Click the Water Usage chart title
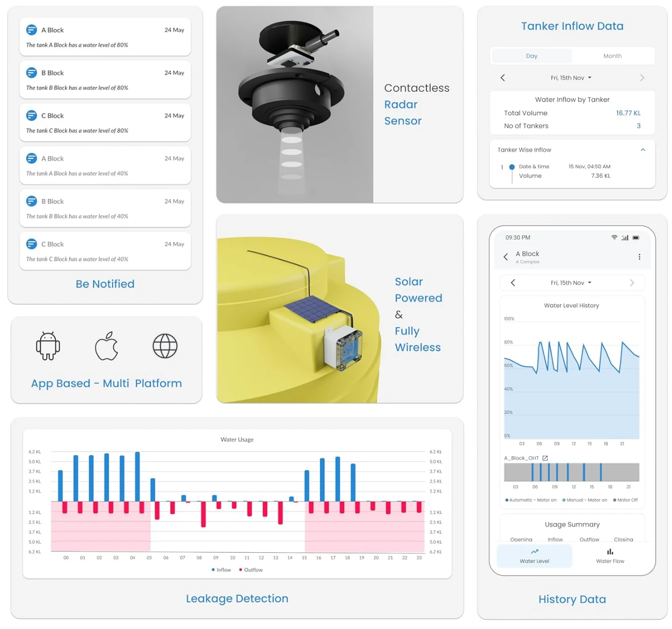Screen dimensions: 672x629 (x=237, y=439)
